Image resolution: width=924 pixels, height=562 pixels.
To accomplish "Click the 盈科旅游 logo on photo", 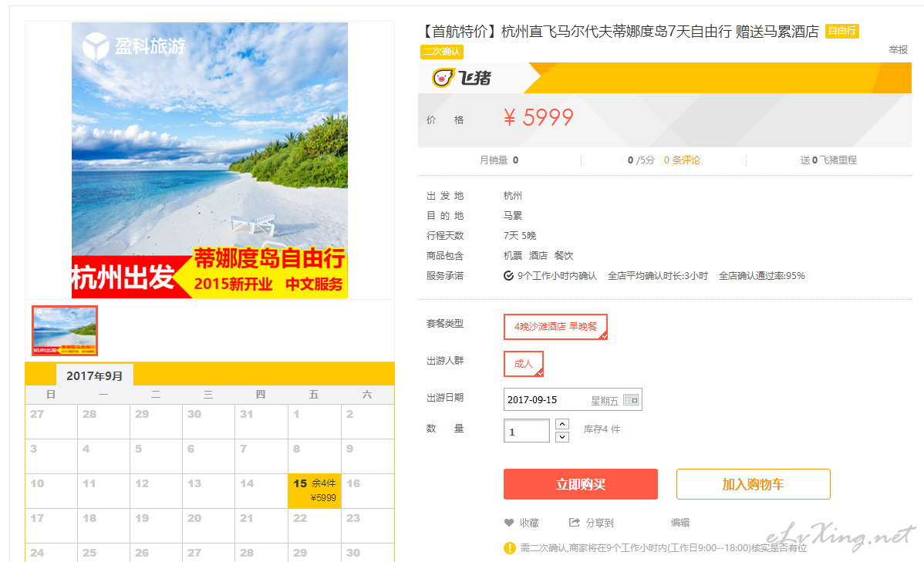I will pos(134,45).
